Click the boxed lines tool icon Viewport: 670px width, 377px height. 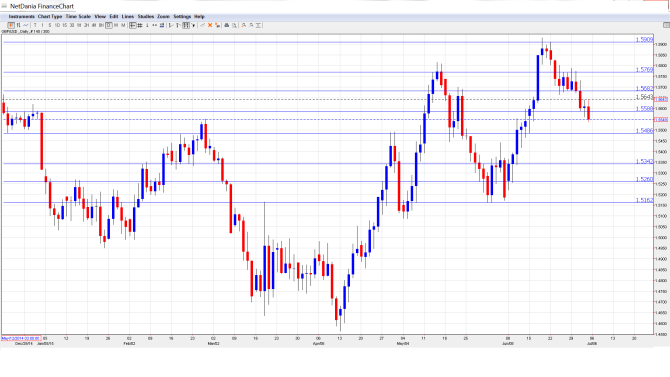coord(186,25)
